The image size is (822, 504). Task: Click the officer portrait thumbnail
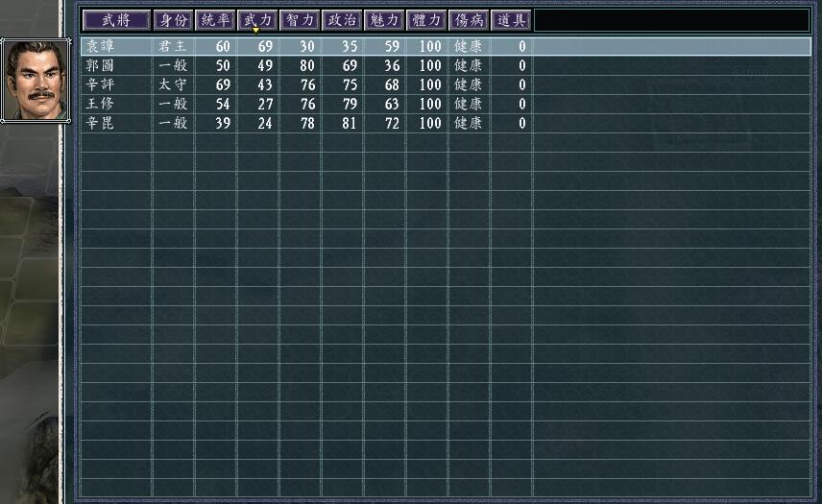(36, 80)
